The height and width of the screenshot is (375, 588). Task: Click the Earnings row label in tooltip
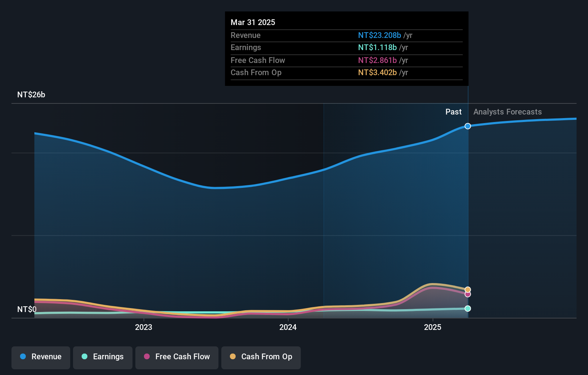tap(246, 47)
